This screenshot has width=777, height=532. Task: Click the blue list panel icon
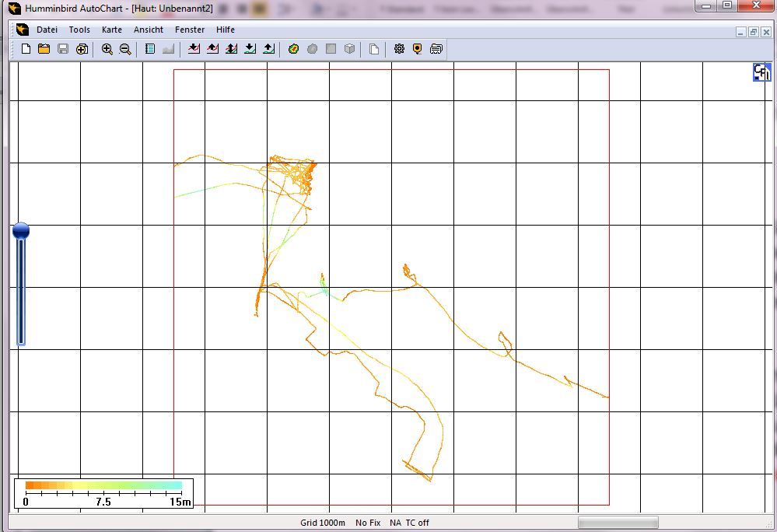[x=150, y=49]
